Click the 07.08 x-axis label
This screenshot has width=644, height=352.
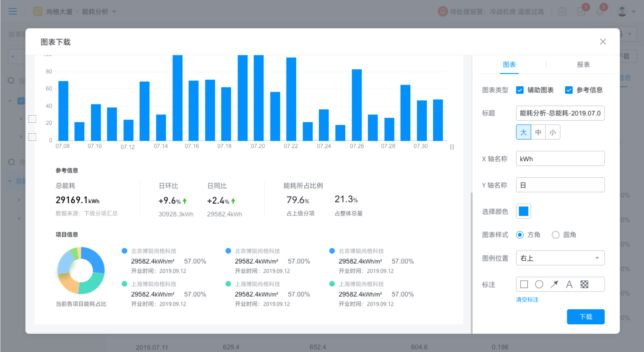point(63,146)
